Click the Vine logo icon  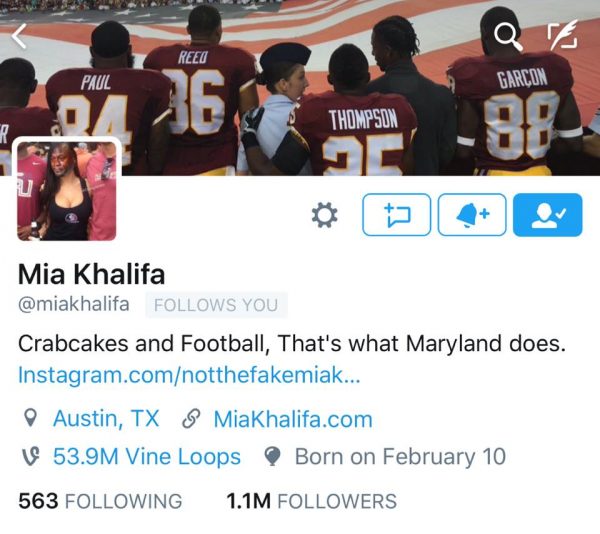(x=31, y=456)
